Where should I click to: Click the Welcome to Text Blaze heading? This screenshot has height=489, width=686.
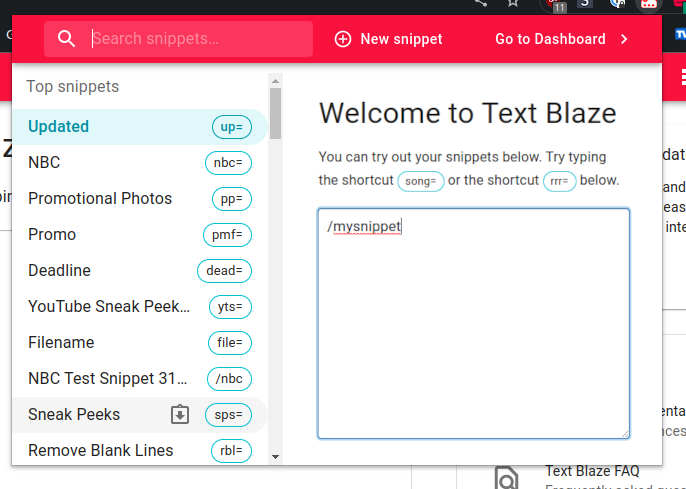click(x=468, y=113)
